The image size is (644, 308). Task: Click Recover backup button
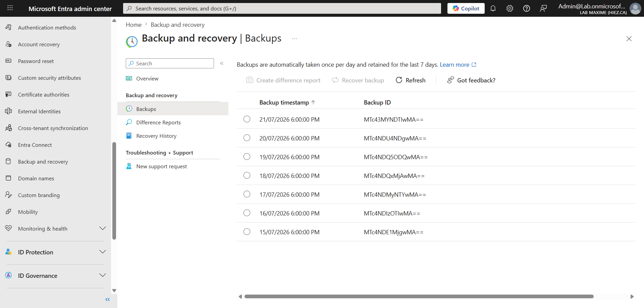pyautogui.click(x=358, y=80)
